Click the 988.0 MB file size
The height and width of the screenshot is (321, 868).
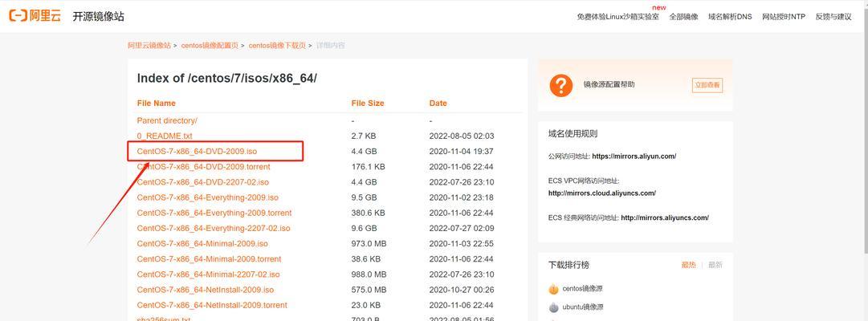(369, 274)
